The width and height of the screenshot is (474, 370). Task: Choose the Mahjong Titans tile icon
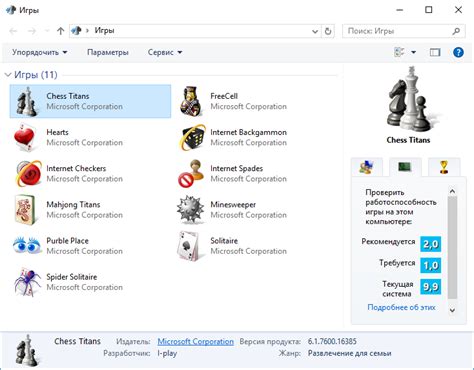[25, 210]
